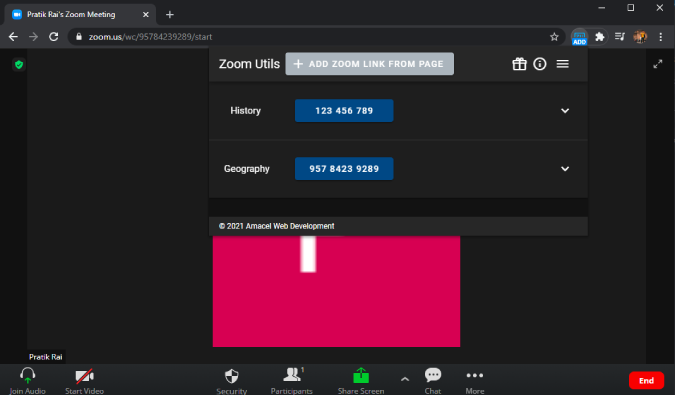Expand the Geography entry chevron
Image resolution: width=675 pixels, height=395 pixels.
[565, 169]
